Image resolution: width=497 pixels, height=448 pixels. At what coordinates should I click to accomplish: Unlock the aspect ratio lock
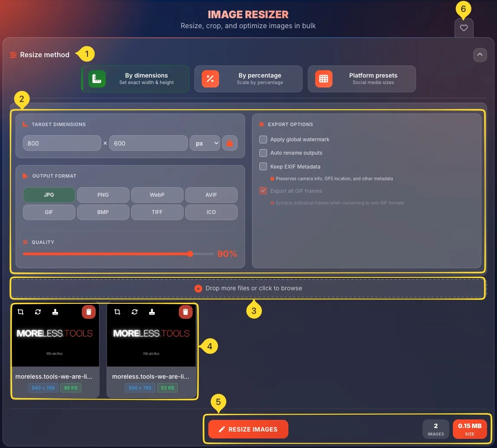click(x=230, y=143)
